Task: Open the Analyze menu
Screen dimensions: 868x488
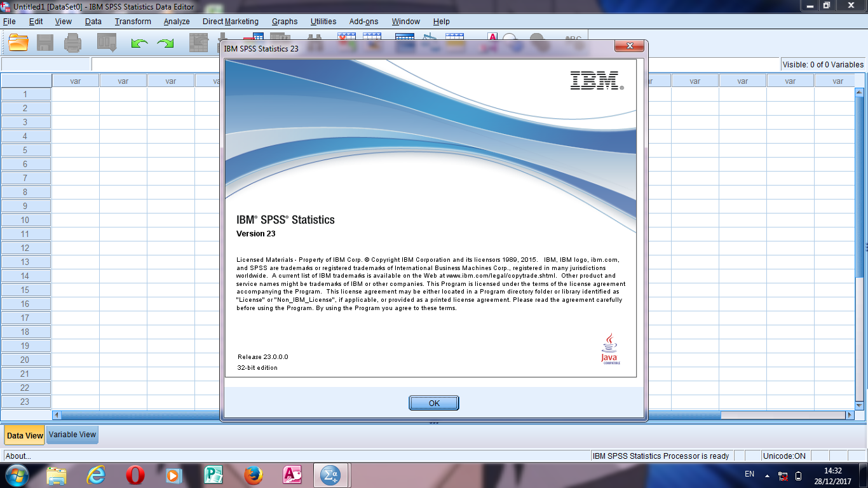Action: (176, 21)
